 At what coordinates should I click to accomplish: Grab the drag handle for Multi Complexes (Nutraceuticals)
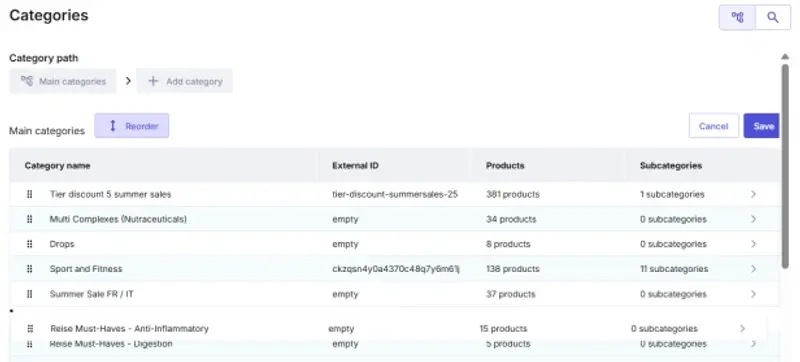point(30,219)
